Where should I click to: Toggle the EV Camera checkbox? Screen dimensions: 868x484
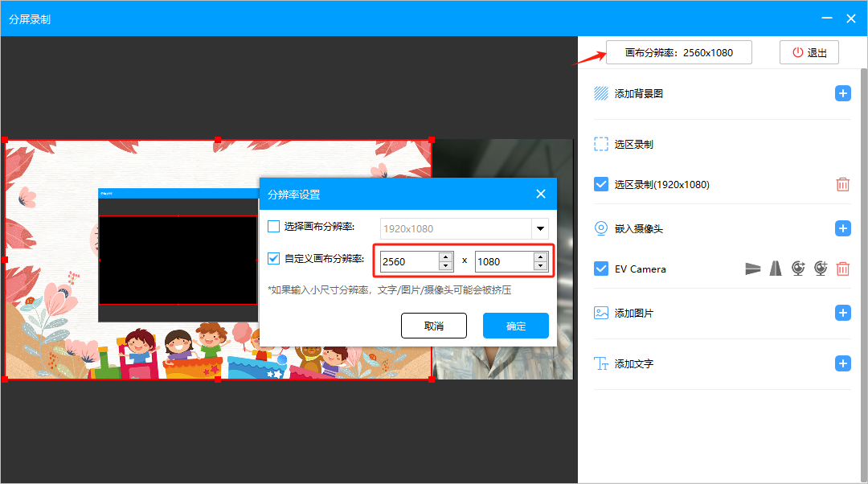point(601,269)
